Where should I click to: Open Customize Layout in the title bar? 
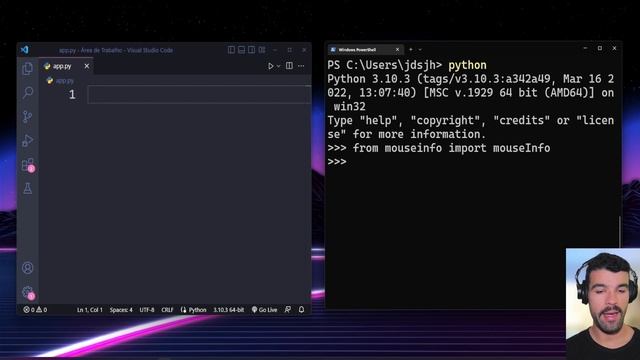tap(262, 50)
